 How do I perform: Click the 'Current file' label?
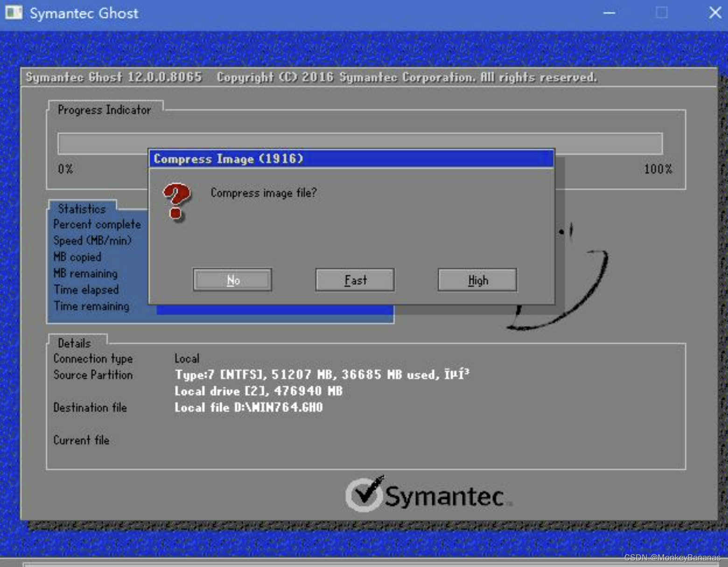[81, 440]
